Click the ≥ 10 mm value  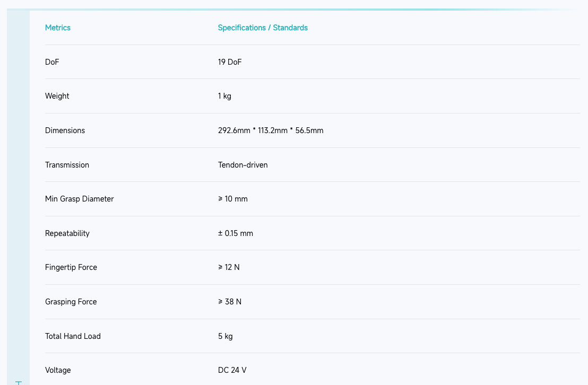(233, 199)
